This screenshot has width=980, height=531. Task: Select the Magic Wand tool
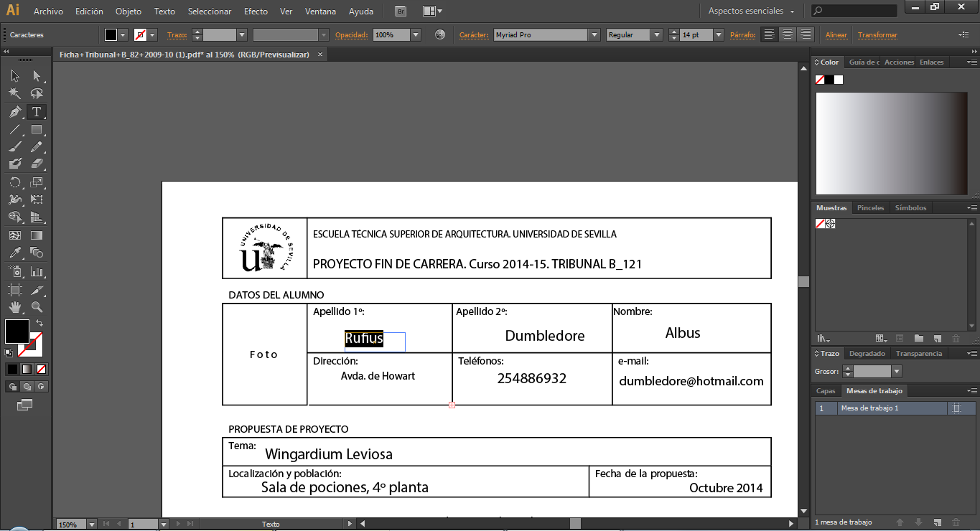[x=14, y=93]
